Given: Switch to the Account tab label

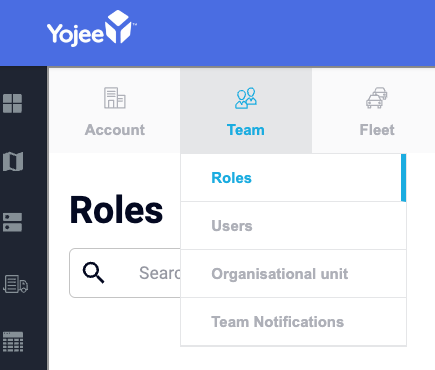Looking at the screenshot, I should point(115,130).
